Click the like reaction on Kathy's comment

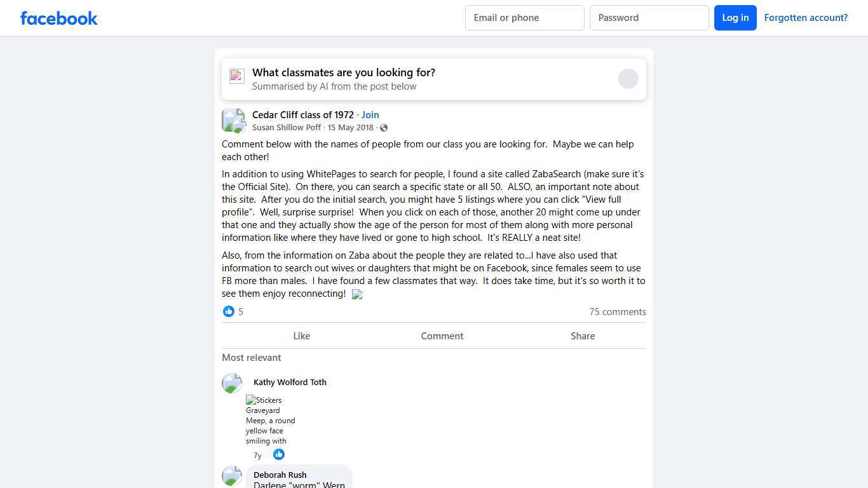point(279,454)
